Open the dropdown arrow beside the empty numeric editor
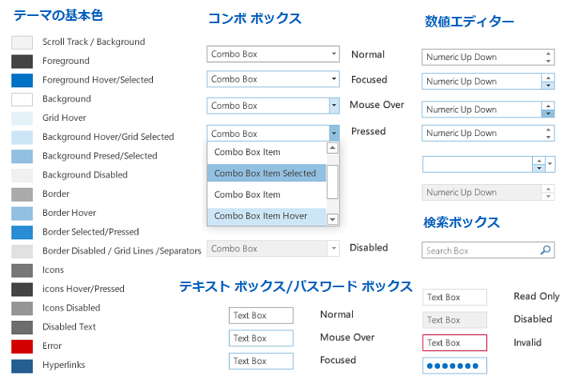568x392 pixels. [550, 164]
